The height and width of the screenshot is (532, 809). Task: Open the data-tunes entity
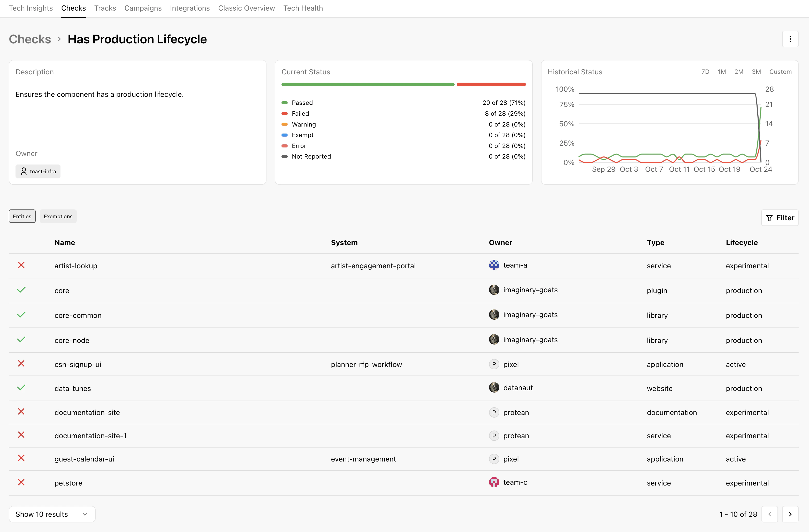73,388
